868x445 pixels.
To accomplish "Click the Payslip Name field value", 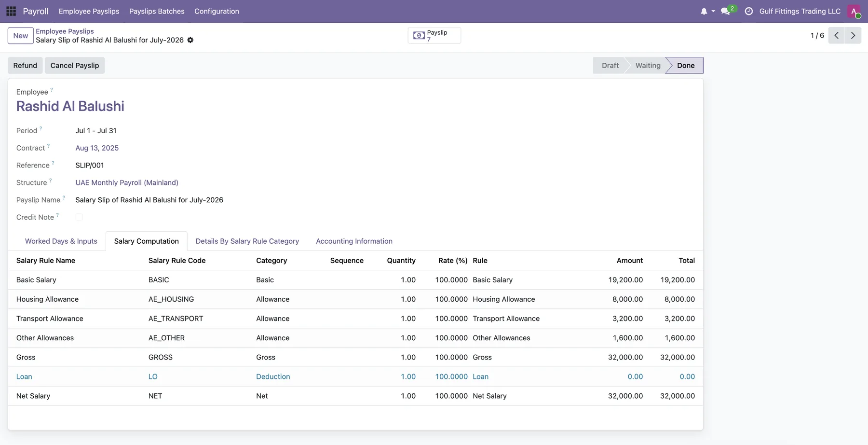I will tap(149, 200).
